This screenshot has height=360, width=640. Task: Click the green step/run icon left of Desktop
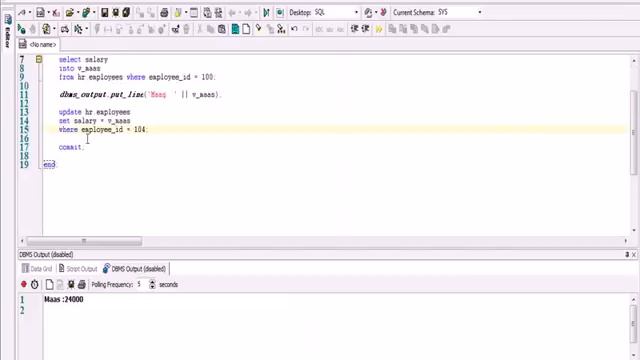tap(267, 13)
